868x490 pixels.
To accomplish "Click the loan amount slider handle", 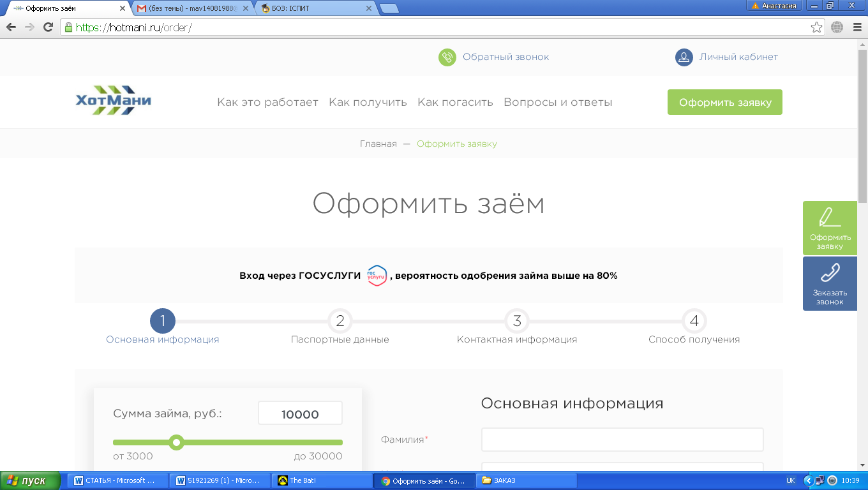I will click(x=177, y=442).
